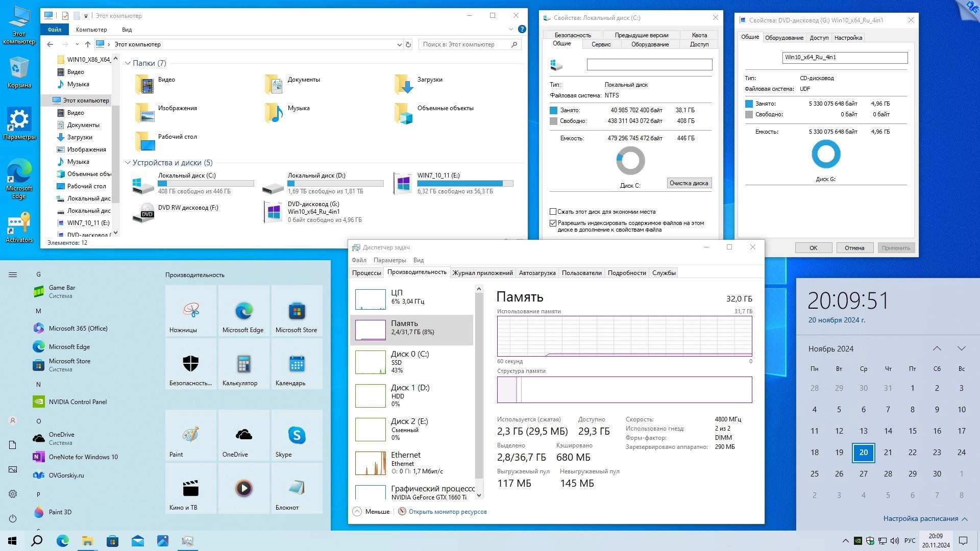
Task: Switch to the Сервис tab
Action: pyautogui.click(x=601, y=44)
